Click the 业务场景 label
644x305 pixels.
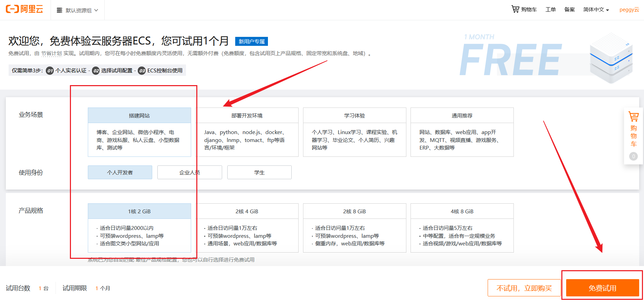tap(31, 115)
